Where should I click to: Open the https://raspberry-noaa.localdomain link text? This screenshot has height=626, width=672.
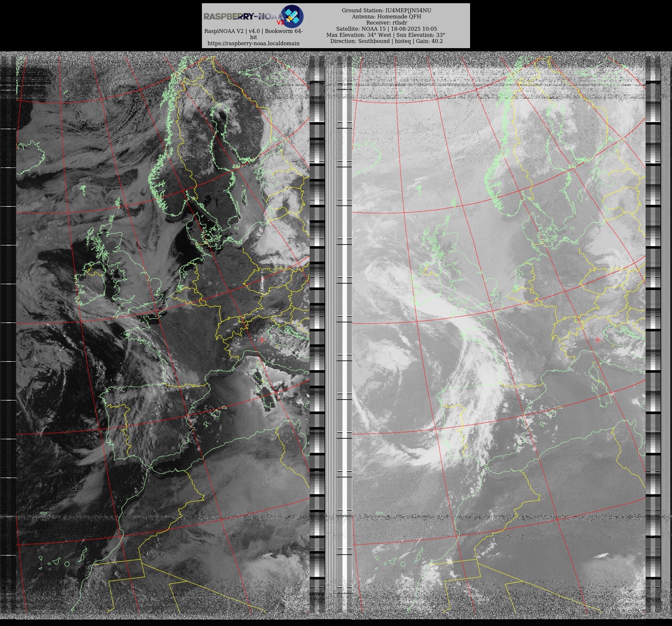pos(253,43)
